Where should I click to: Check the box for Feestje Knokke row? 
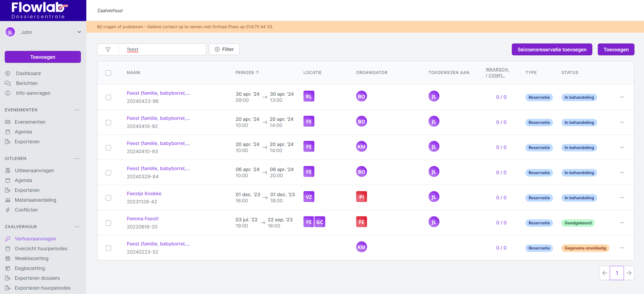(x=108, y=198)
